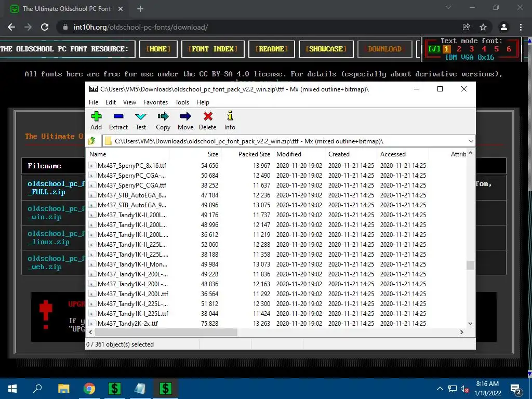Go back in browser history

point(11,27)
